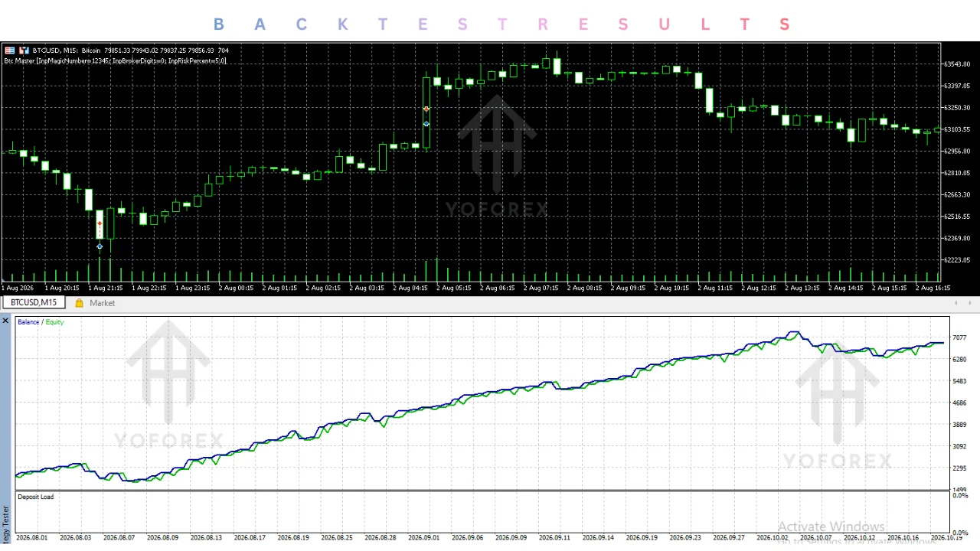
Task: Switch to the Market tab
Action: (x=95, y=303)
